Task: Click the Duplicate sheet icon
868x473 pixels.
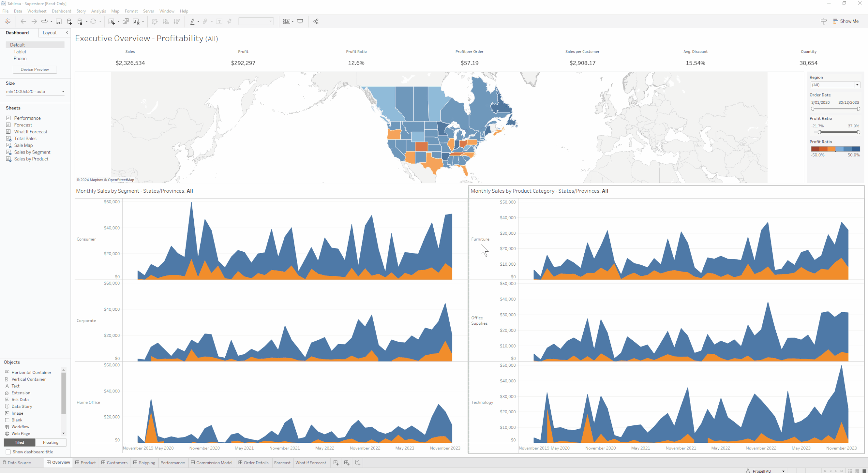Action: click(126, 22)
